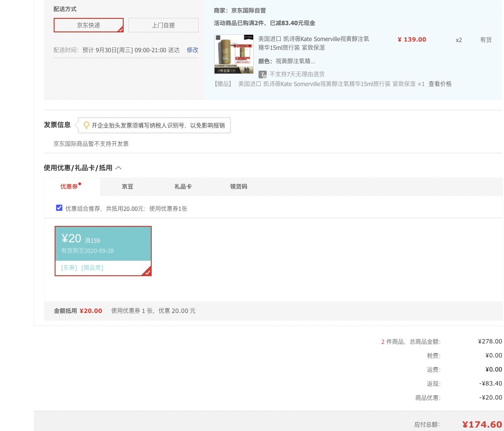
Task: Switch to the 领货码 tab
Action: (239, 186)
